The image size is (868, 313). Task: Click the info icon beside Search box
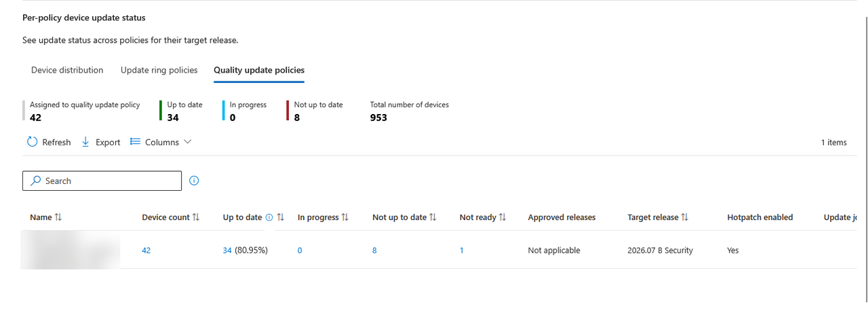point(194,181)
